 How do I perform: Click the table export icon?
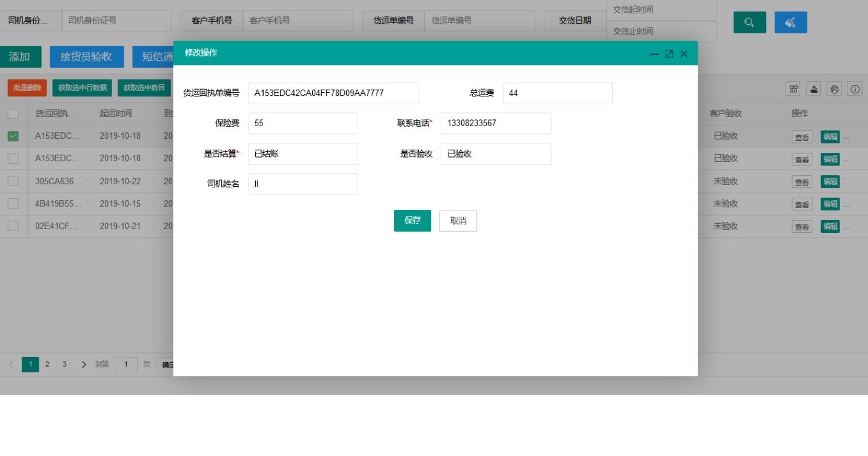pos(814,89)
